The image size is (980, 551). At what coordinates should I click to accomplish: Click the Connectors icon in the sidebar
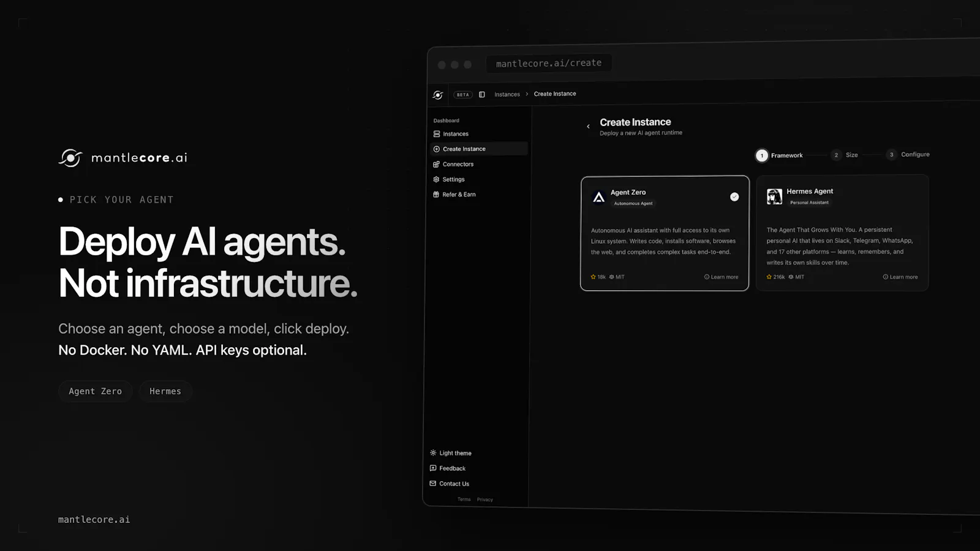(437, 164)
